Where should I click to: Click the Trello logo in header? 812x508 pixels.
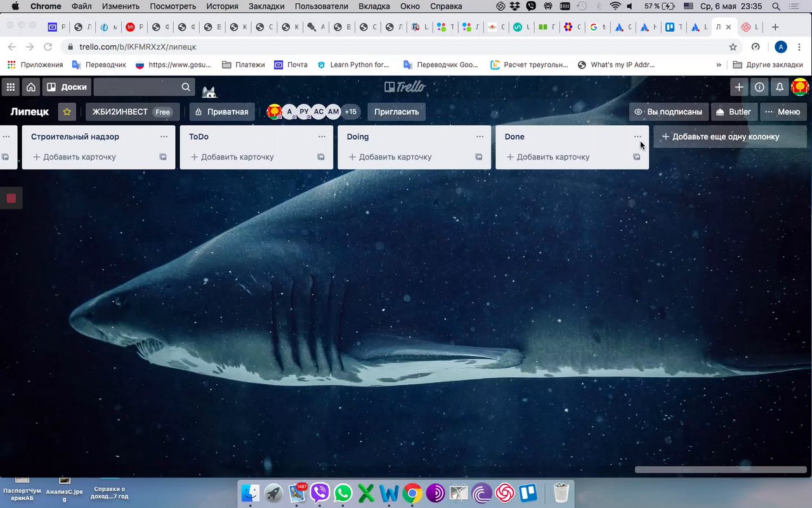click(405, 87)
